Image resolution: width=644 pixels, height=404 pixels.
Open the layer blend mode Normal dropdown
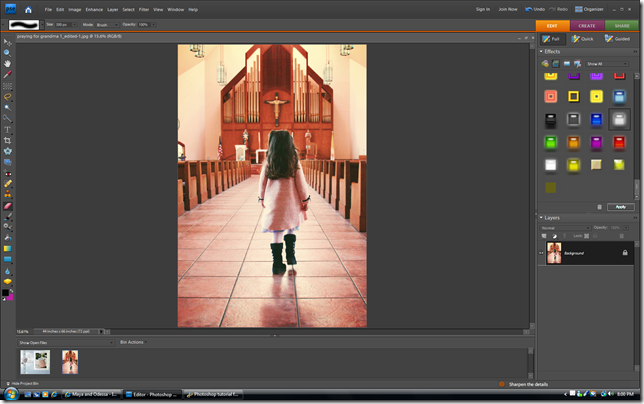[x=565, y=228]
